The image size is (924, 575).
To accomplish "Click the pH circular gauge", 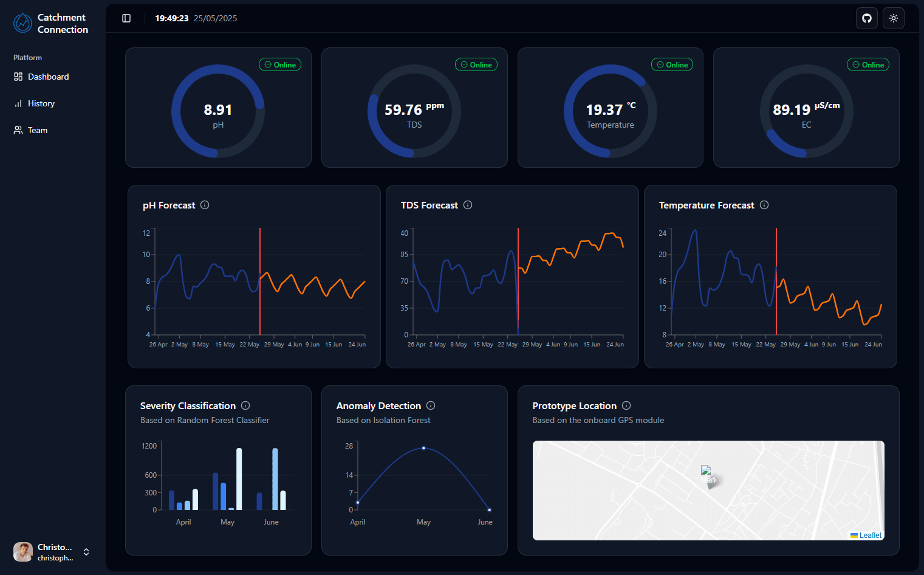I will coord(218,111).
